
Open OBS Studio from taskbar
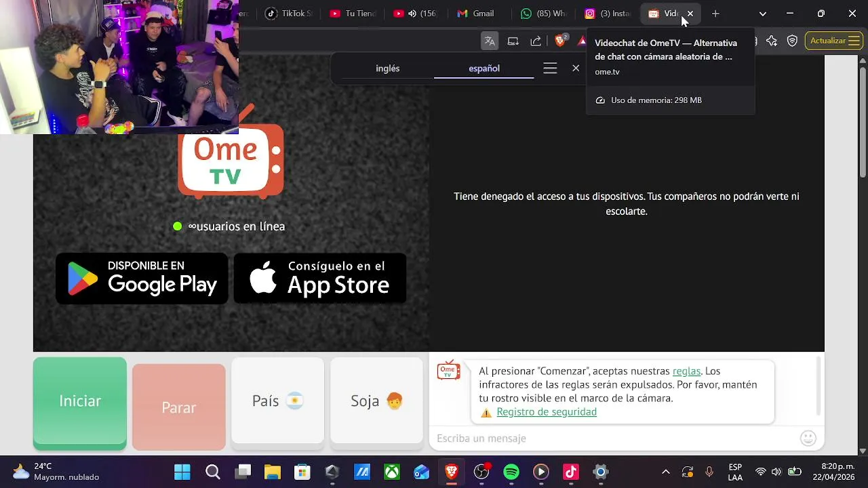(x=481, y=472)
